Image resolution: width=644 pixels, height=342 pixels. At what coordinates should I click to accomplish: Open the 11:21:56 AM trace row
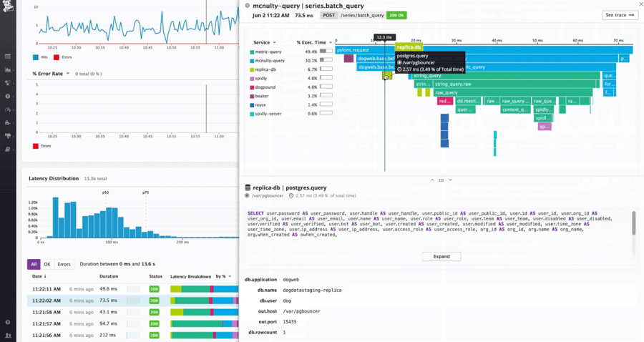(133, 335)
